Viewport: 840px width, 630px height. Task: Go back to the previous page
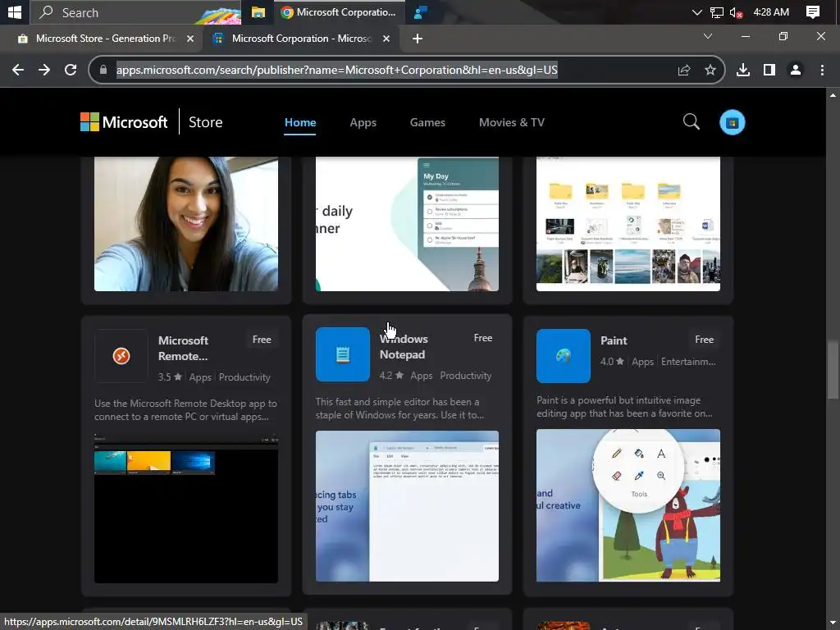(x=18, y=70)
